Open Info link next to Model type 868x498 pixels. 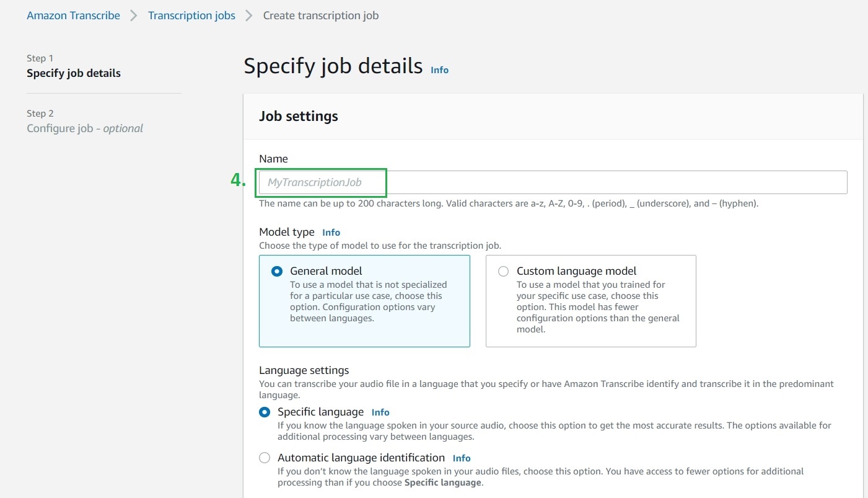[x=331, y=232]
